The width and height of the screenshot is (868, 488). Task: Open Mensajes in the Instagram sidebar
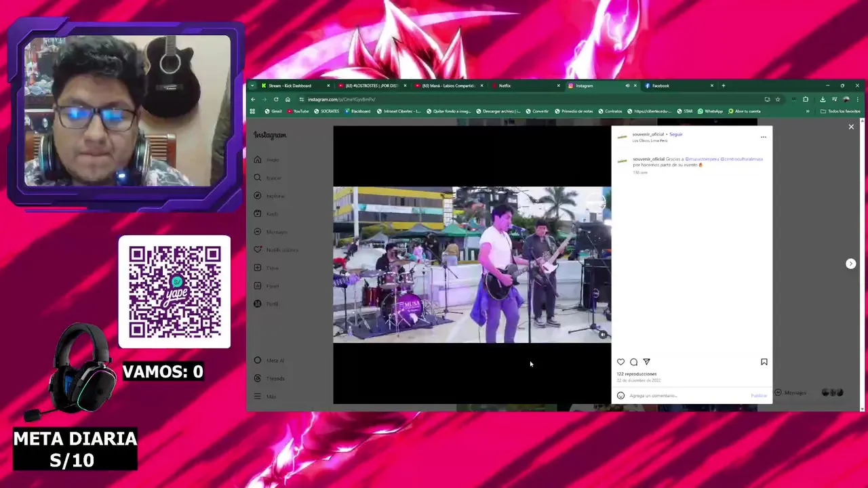pos(270,232)
